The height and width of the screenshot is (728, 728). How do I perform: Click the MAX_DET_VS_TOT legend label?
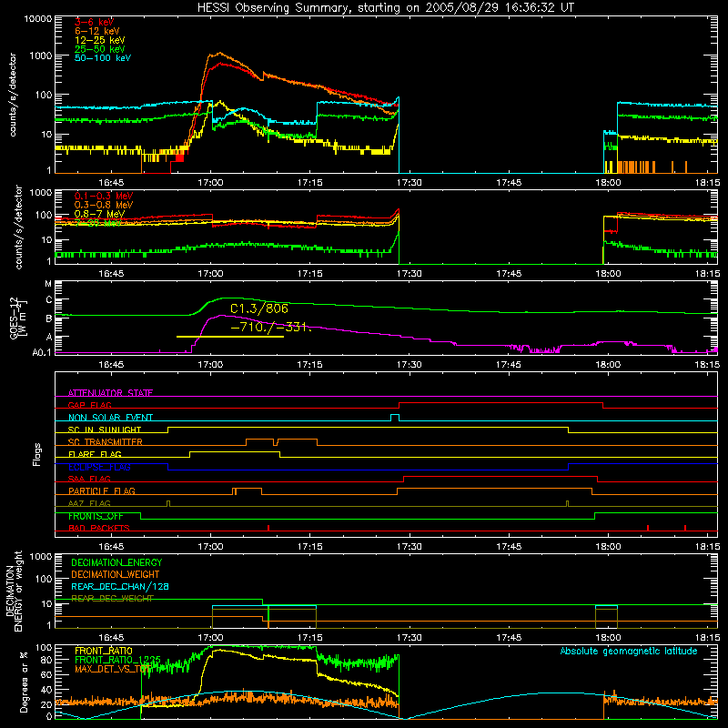pyautogui.click(x=112, y=669)
